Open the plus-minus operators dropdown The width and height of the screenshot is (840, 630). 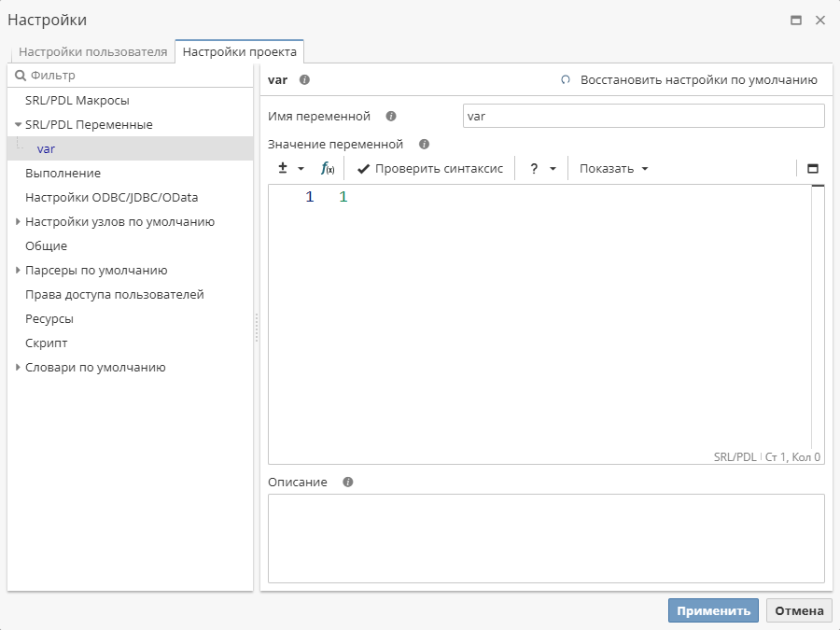pyautogui.click(x=291, y=169)
